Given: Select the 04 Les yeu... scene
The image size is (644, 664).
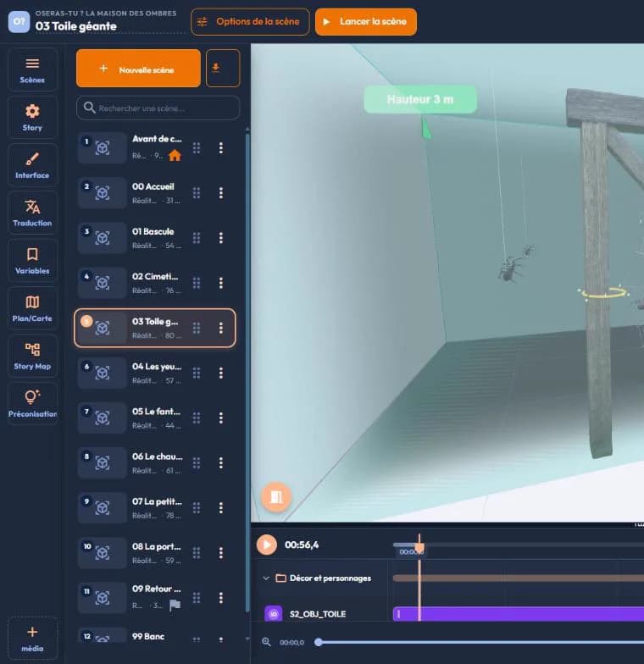Looking at the screenshot, I should (155, 373).
